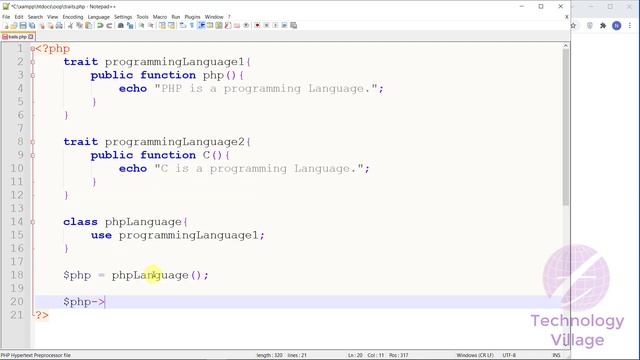640x360 pixels.
Task: Click the Playback macro icon
Action: (276, 25)
